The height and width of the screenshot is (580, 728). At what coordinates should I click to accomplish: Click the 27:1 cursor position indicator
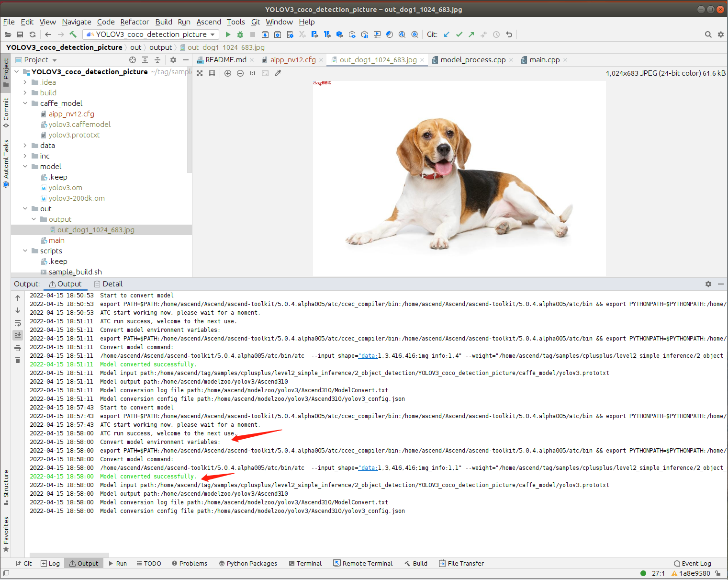658,573
